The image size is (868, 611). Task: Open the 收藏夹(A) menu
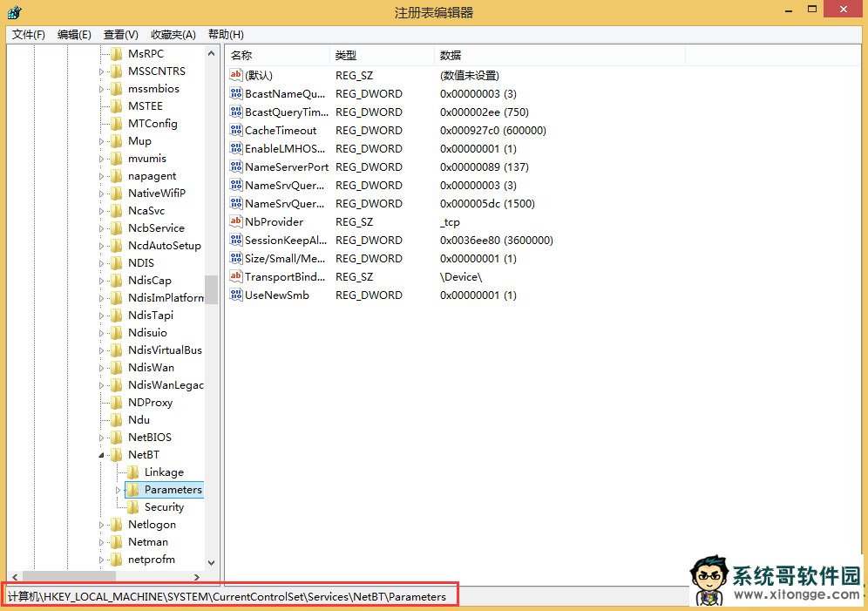173,34
